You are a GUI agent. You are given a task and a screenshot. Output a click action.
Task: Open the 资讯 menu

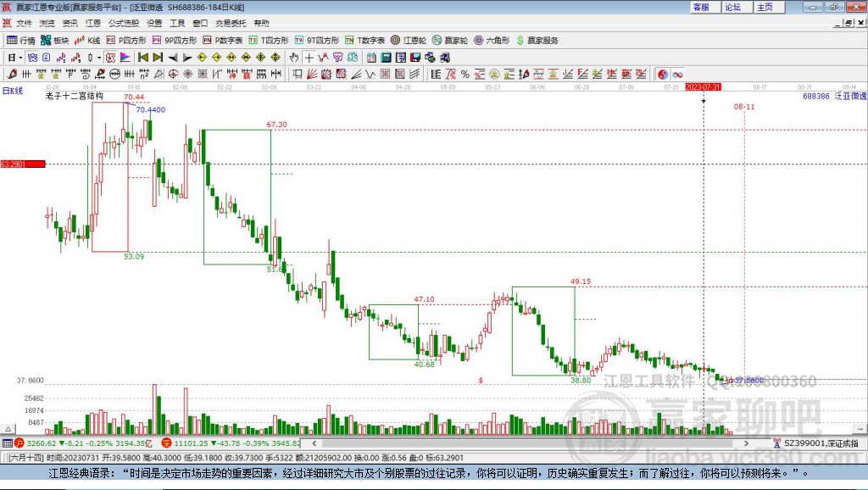tap(70, 23)
